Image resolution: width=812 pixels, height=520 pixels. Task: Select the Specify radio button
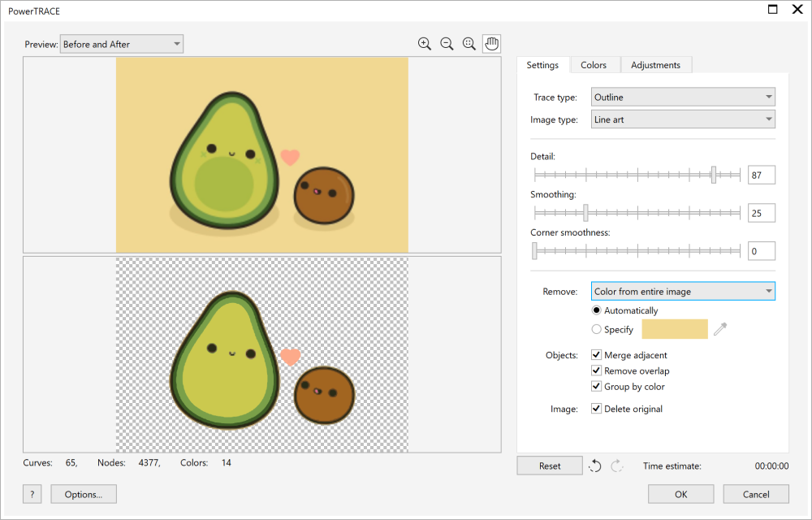pos(597,329)
